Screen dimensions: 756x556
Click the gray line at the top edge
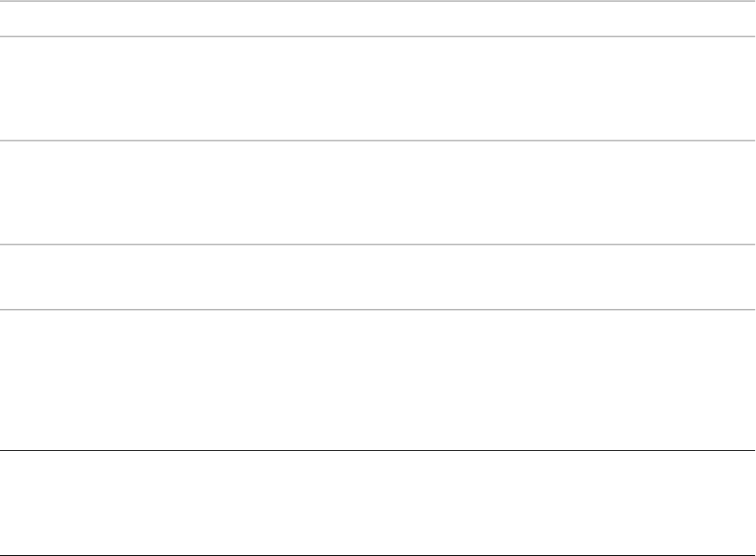pyautogui.click(x=378, y=1)
